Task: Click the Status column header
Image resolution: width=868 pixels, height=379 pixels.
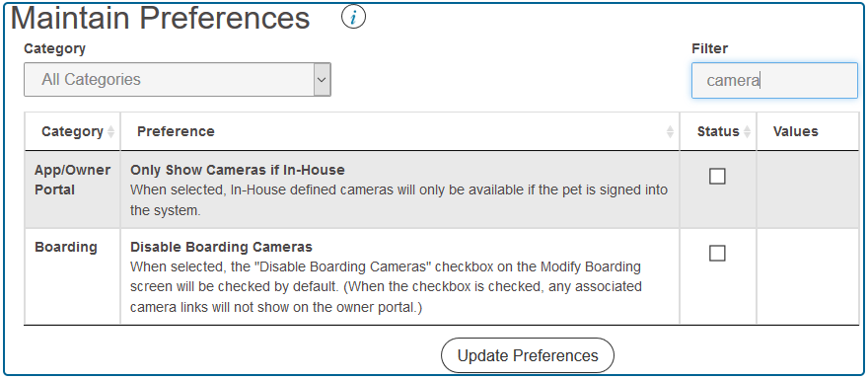Action: tap(718, 132)
